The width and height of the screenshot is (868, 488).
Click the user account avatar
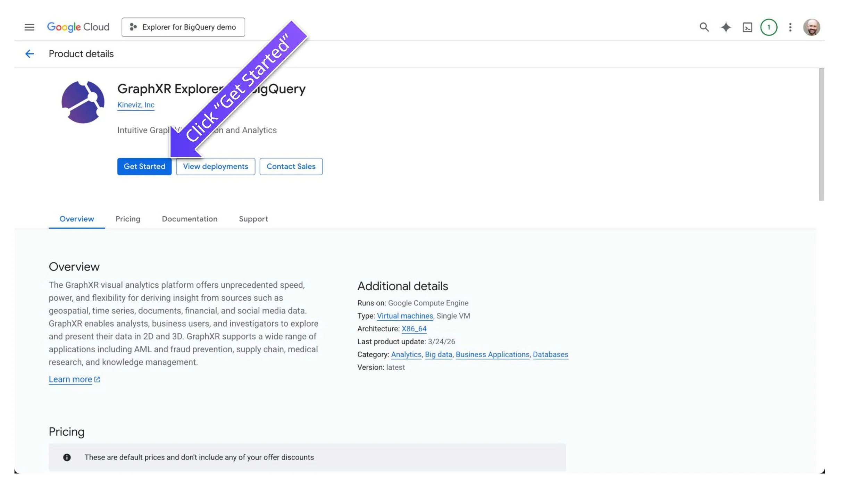tap(811, 27)
